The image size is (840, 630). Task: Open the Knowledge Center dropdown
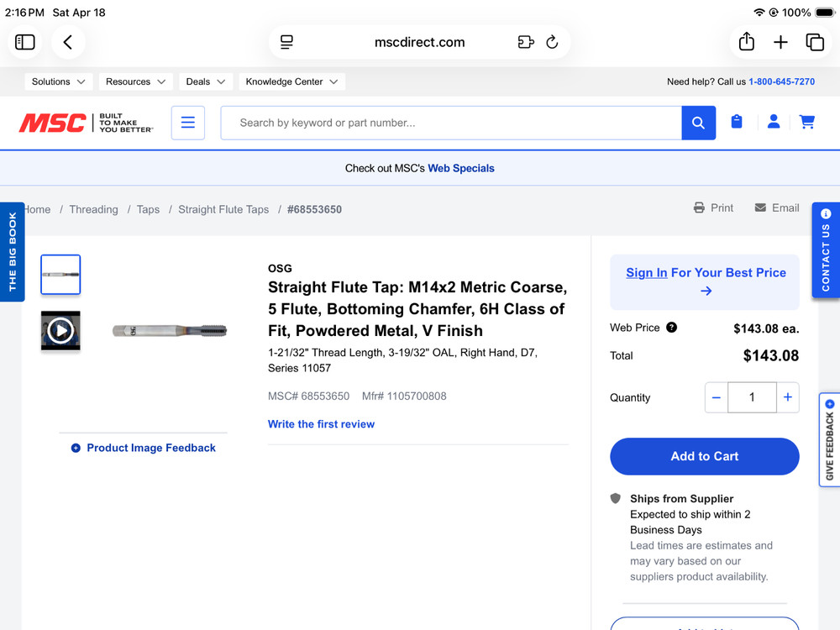pos(291,81)
